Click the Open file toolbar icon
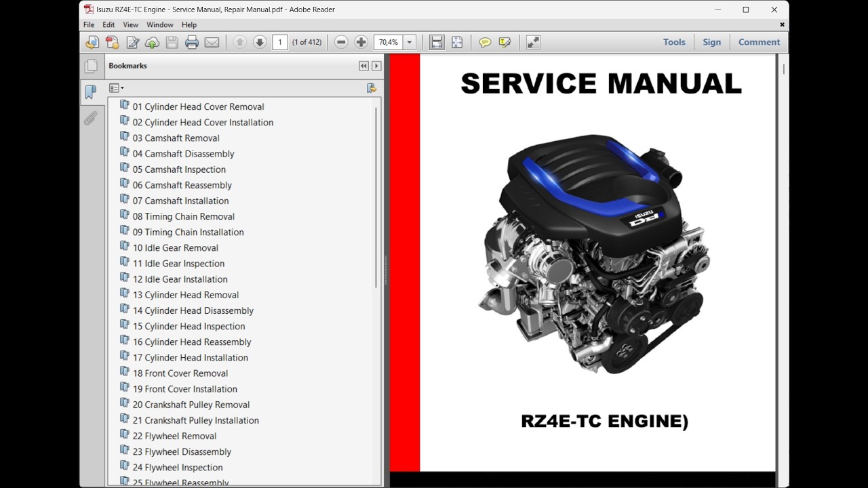868x488 pixels. click(x=92, y=42)
